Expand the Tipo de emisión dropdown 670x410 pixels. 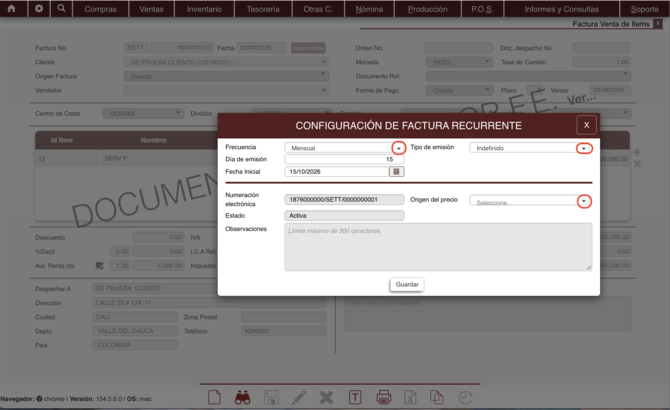click(584, 148)
